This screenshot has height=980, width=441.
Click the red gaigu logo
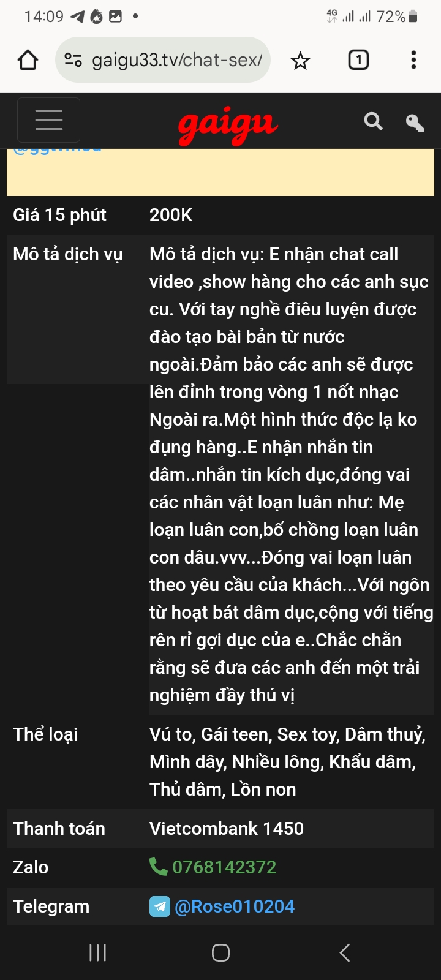228,126
